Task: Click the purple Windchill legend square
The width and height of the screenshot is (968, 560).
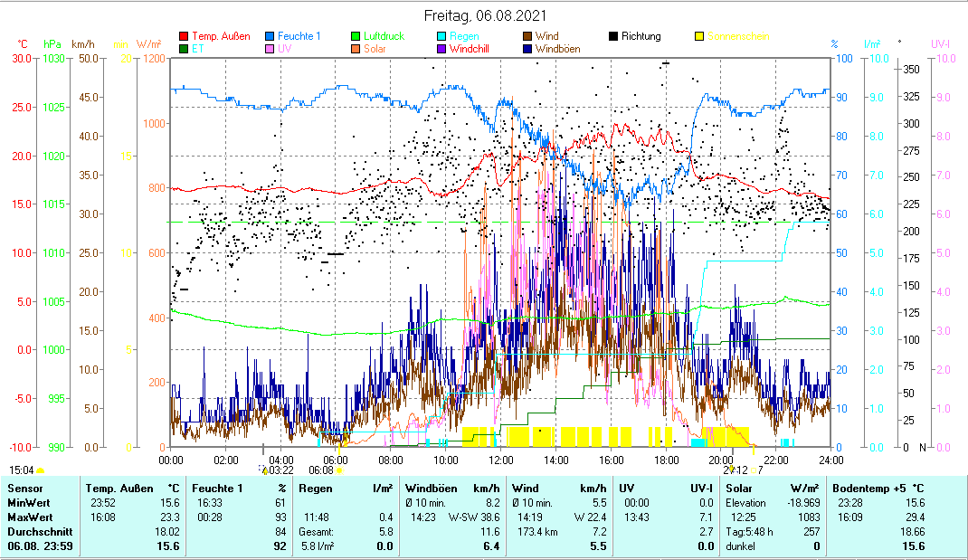Action: [x=441, y=49]
